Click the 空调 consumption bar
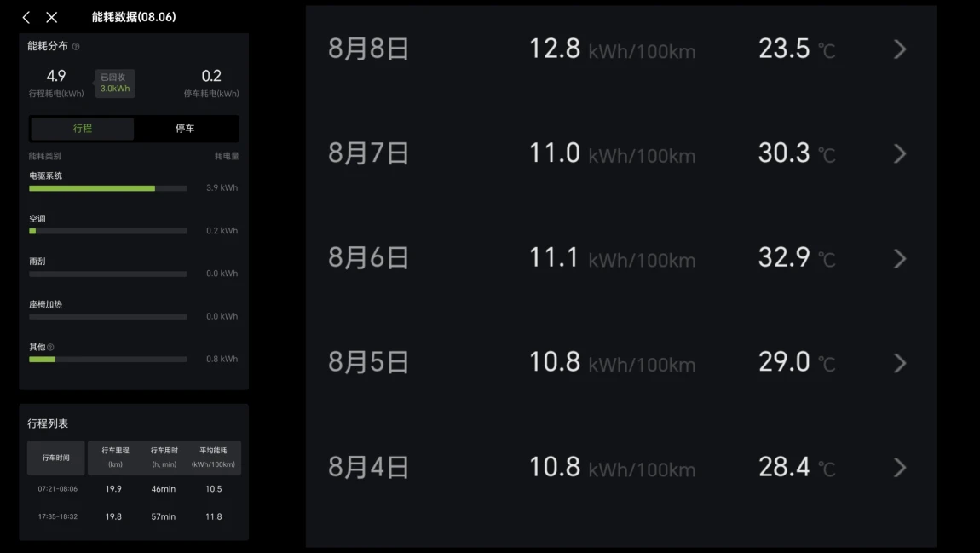The width and height of the screenshot is (980, 553). pos(108,231)
